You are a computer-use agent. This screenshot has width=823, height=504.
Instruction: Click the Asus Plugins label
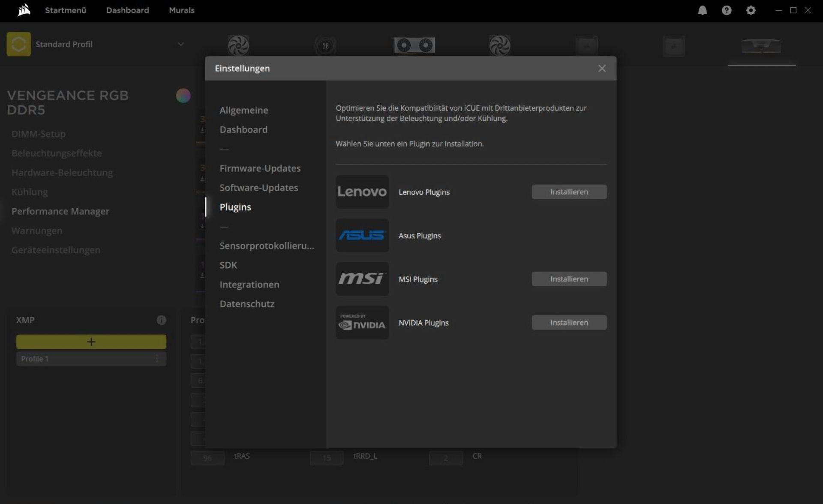(420, 235)
